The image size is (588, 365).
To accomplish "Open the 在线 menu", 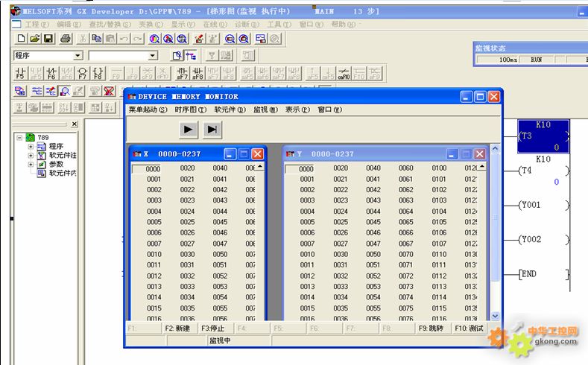I will 215,25.
